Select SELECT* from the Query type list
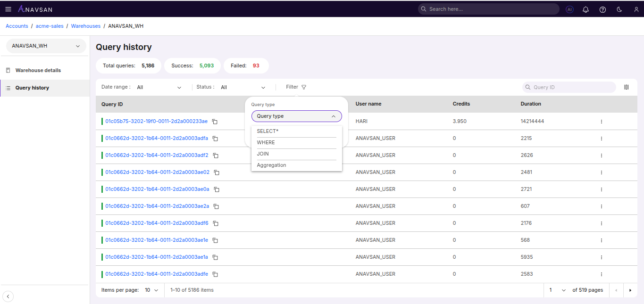This screenshot has height=304, width=644. (x=267, y=131)
